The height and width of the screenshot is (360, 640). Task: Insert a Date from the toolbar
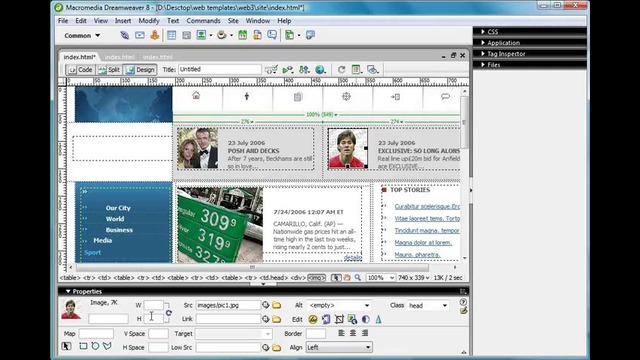point(242,35)
